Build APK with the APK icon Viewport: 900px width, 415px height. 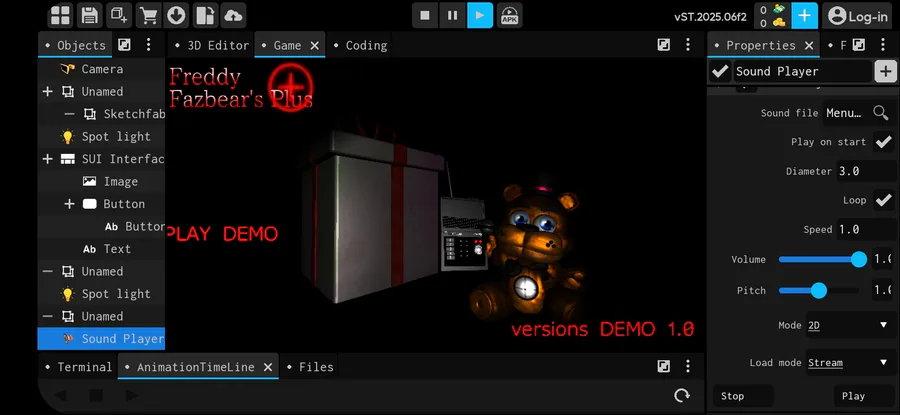(509, 15)
